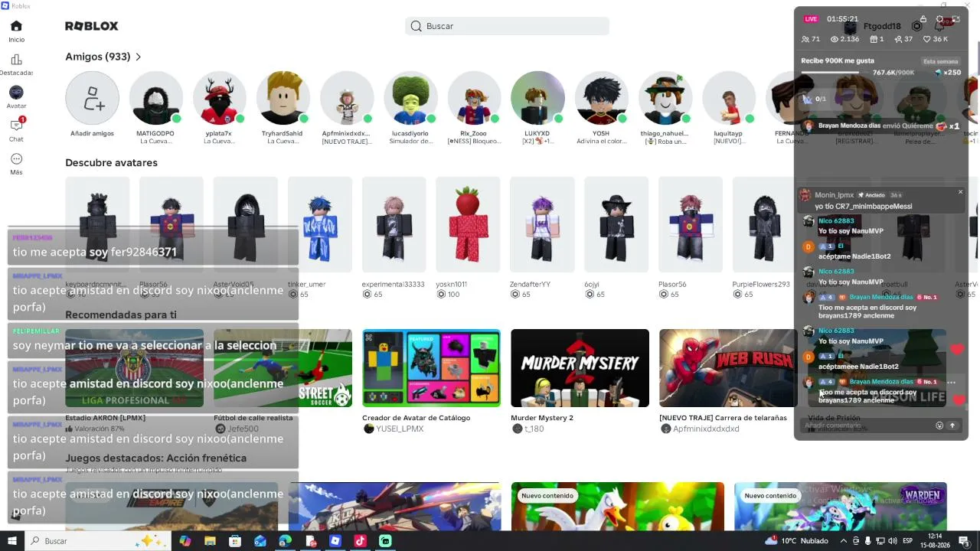Click the Roblox logo
The image size is (980, 551).
[x=92, y=26]
